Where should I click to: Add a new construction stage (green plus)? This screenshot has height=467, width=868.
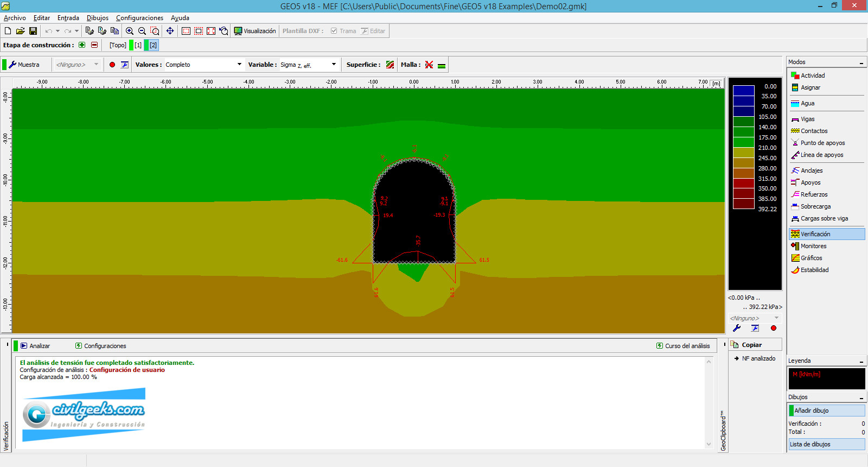pos(82,45)
